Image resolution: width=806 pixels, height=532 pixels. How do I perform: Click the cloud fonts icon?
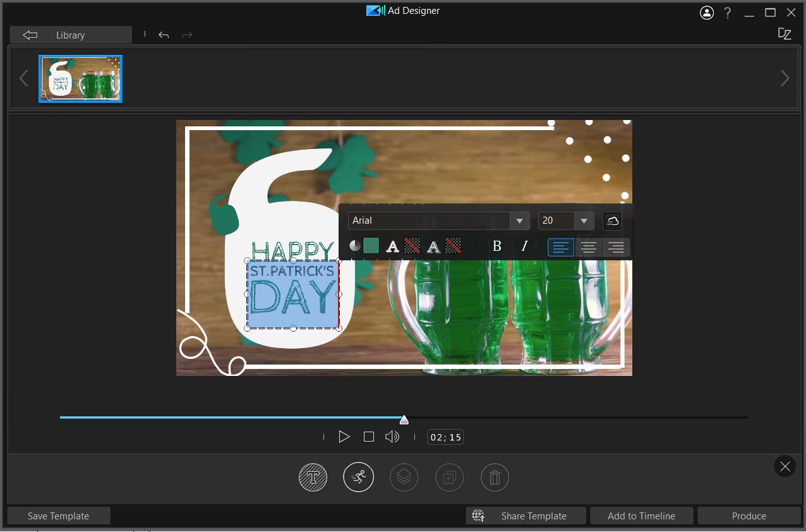pyautogui.click(x=612, y=221)
